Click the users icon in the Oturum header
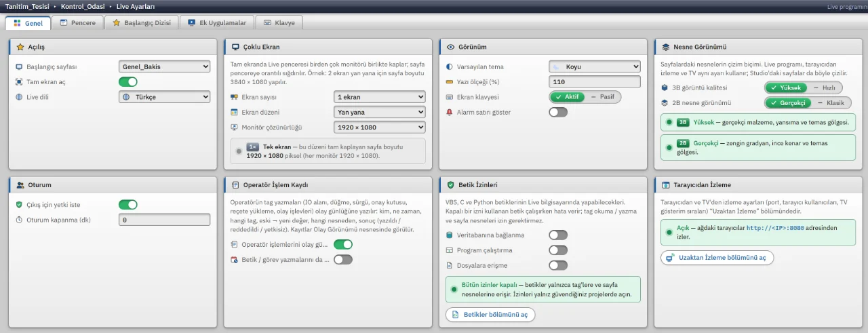The width and height of the screenshot is (868, 333). point(20,184)
